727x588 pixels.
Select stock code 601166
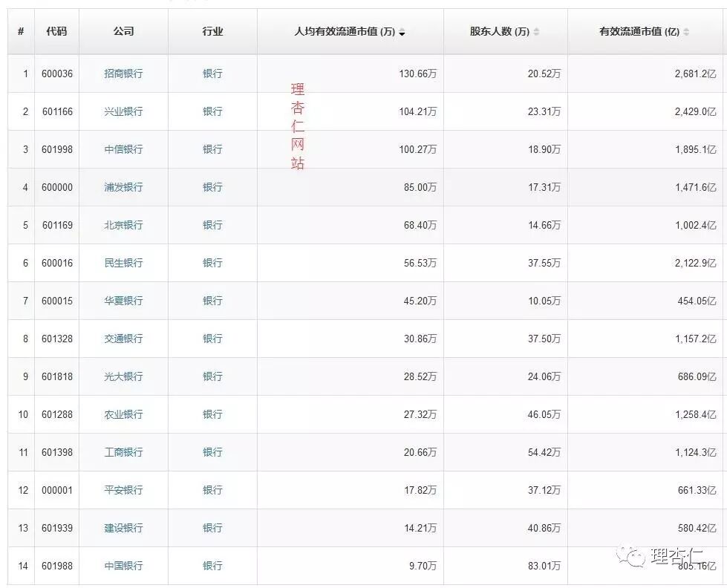pyautogui.click(x=57, y=112)
